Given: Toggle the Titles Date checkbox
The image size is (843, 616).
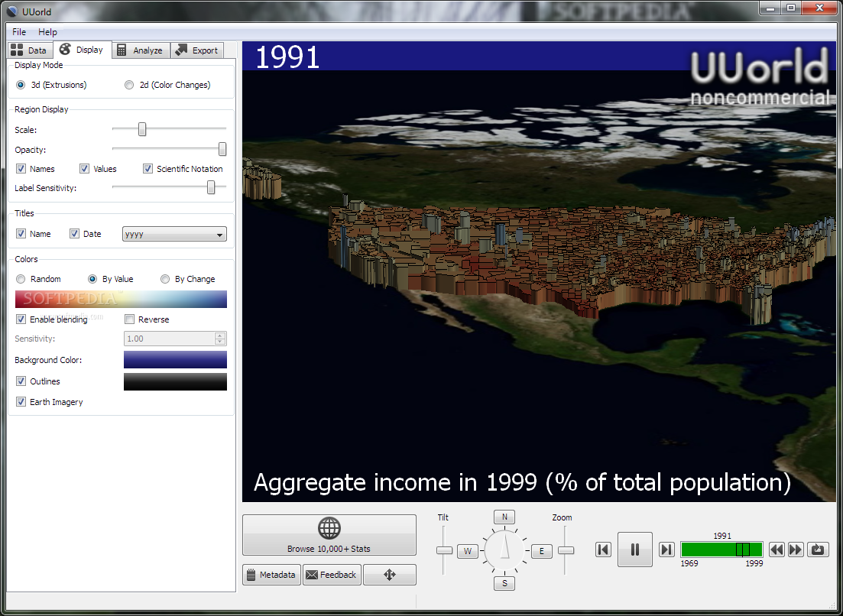Looking at the screenshot, I should pos(75,233).
